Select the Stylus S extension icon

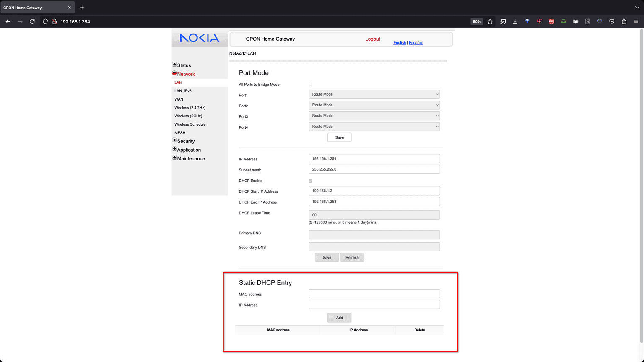pyautogui.click(x=587, y=21)
